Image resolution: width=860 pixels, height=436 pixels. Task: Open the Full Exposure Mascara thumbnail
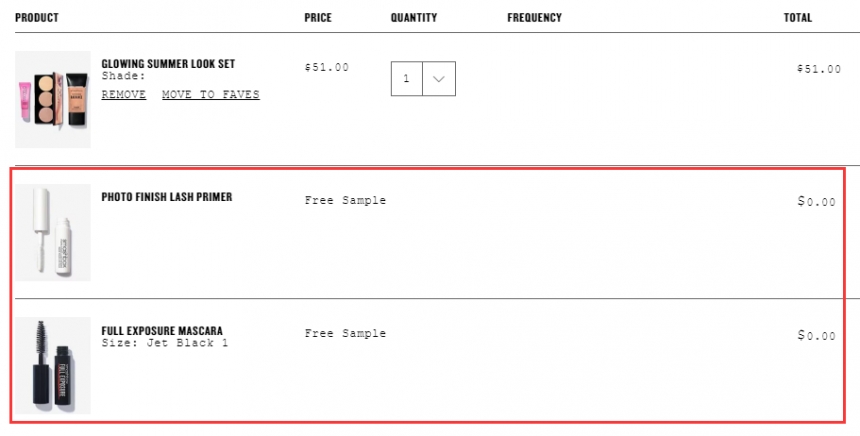[x=53, y=365]
